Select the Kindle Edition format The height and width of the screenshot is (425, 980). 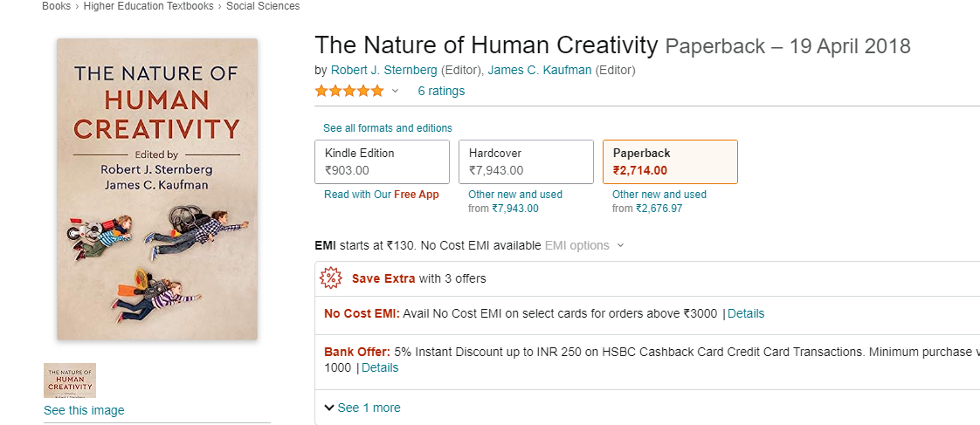click(x=382, y=161)
